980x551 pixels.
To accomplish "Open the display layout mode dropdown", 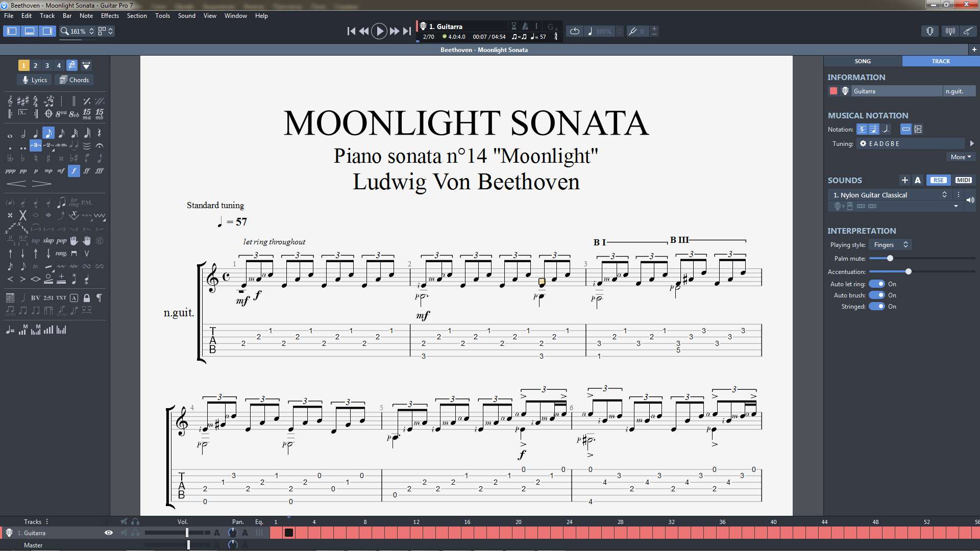I will pos(106,31).
